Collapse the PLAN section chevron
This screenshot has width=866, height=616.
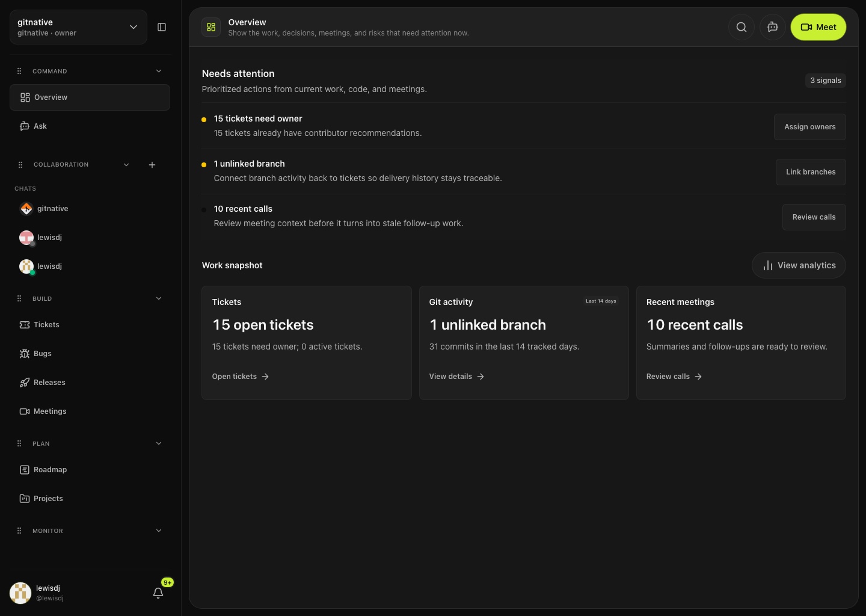(159, 443)
